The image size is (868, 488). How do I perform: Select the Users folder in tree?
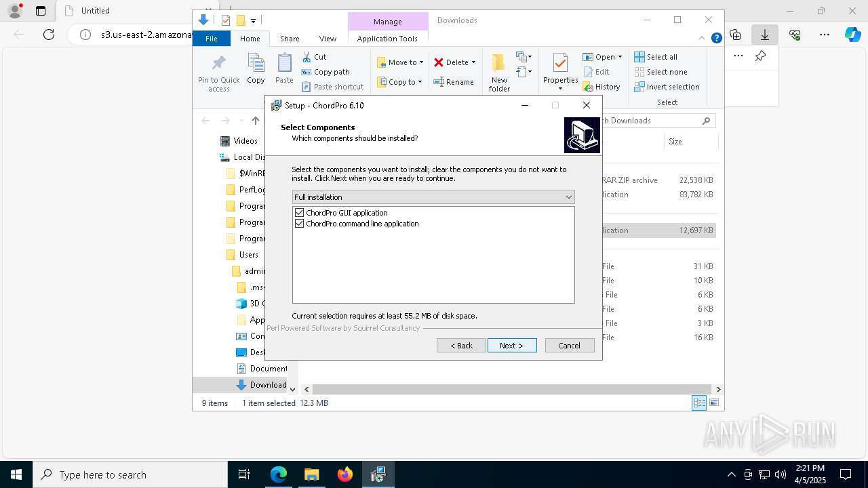click(x=249, y=255)
